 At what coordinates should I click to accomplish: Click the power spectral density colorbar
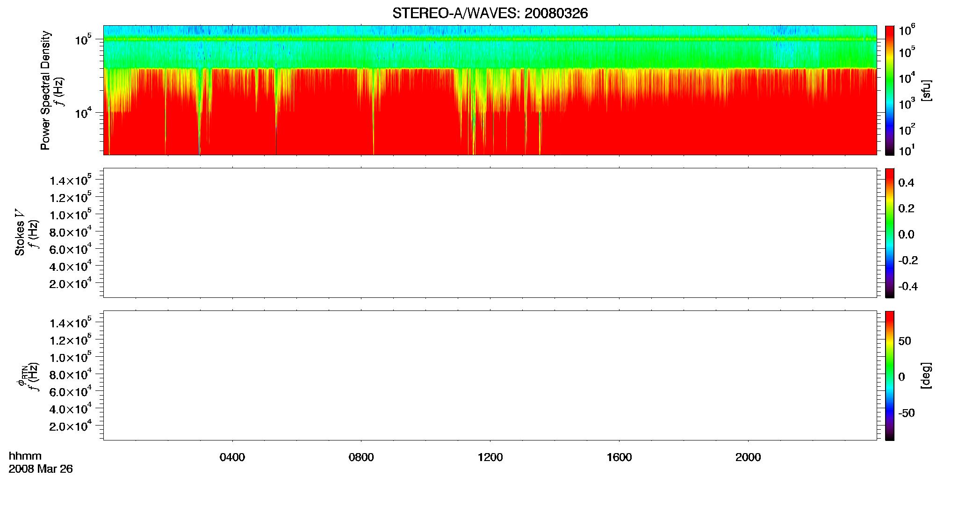[x=890, y=90]
